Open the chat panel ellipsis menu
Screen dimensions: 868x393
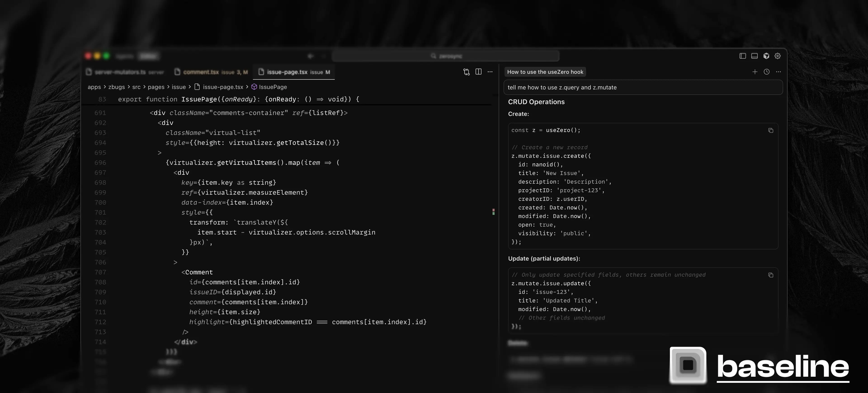pyautogui.click(x=778, y=72)
